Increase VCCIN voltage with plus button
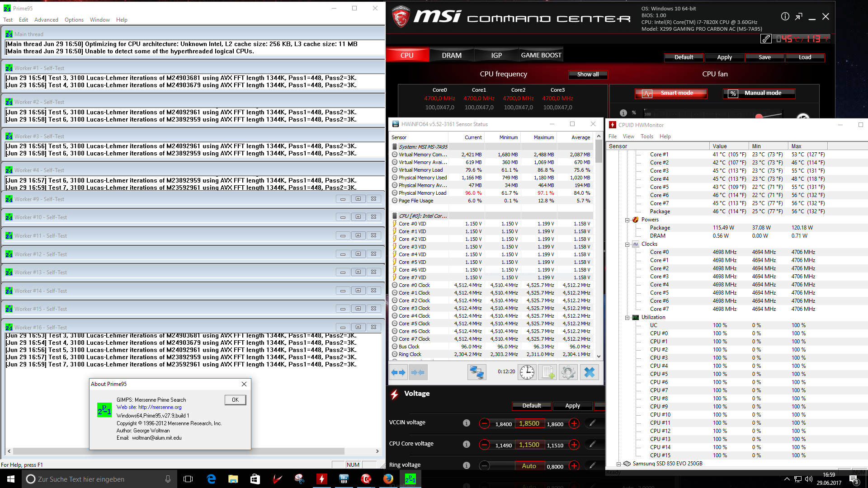This screenshot has height=488, width=868. point(574,423)
